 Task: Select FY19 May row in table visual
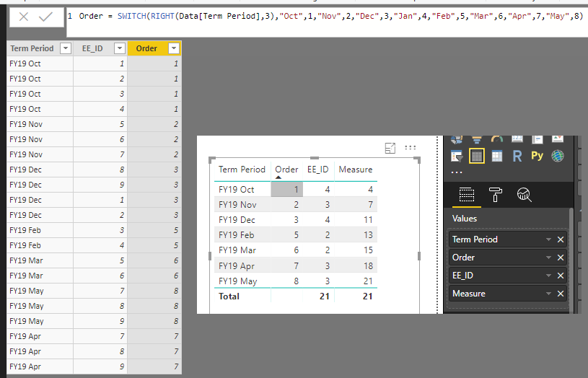296,281
